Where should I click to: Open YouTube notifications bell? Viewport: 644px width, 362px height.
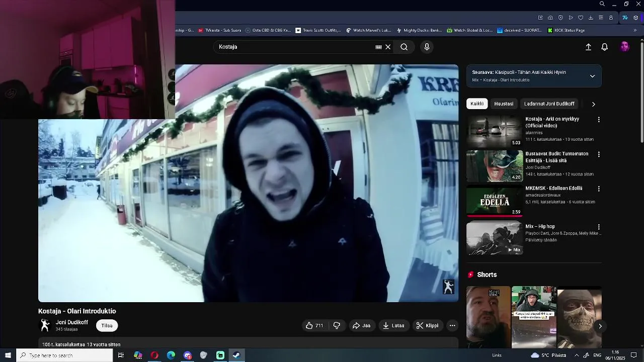[605, 47]
